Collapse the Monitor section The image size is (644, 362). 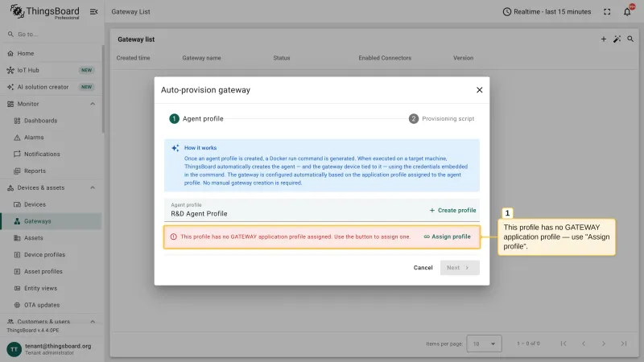point(93,104)
